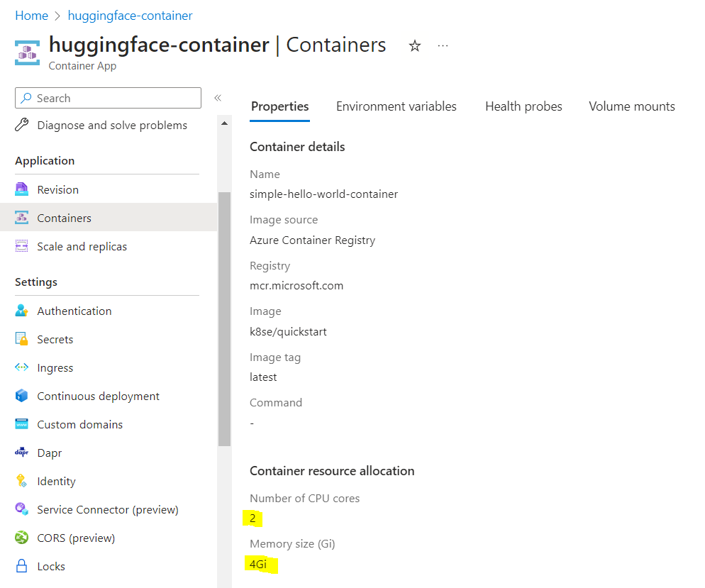Open the Health probes tab
The image size is (705, 588).
(523, 106)
